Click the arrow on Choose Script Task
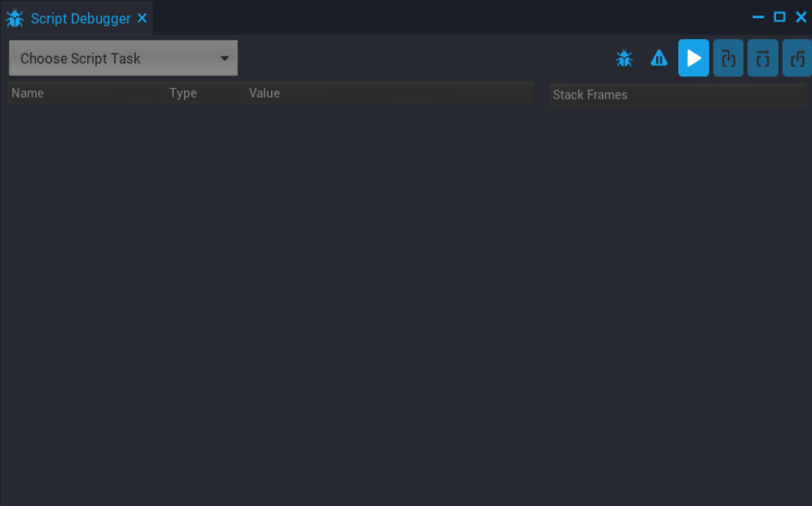Viewport: 812px width, 506px height. [x=225, y=58]
